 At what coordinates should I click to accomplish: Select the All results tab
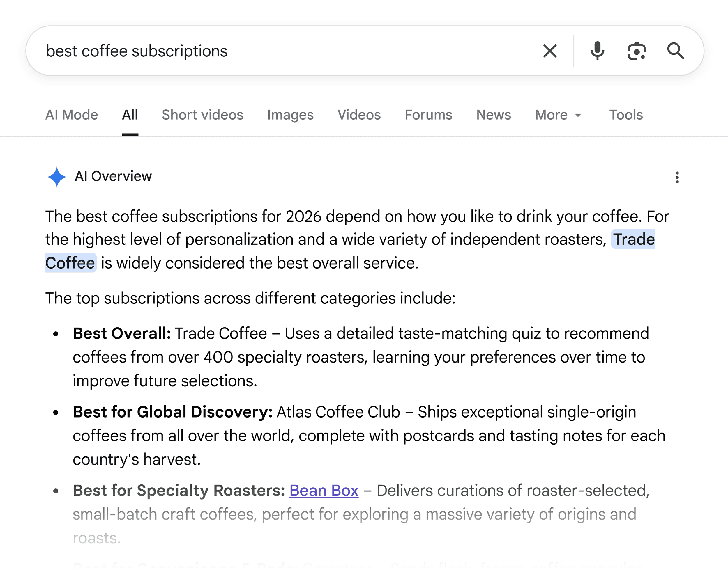tap(130, 115)
